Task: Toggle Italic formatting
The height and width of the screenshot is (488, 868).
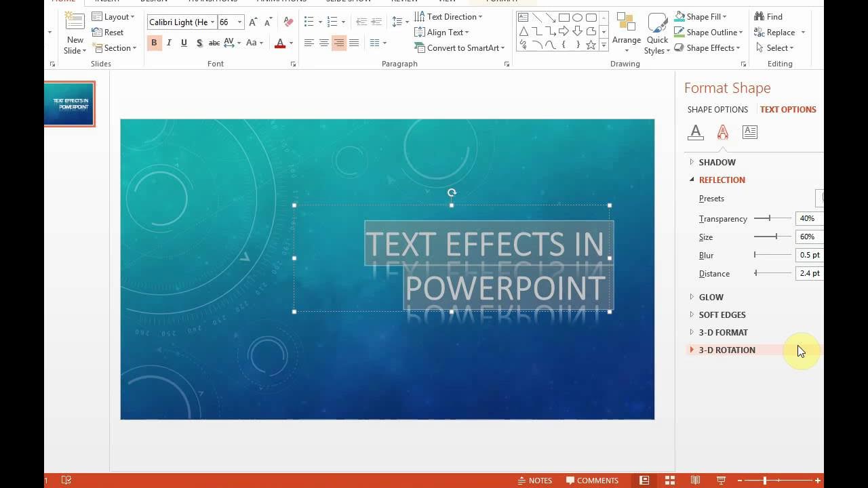Action: coord(169,43)
